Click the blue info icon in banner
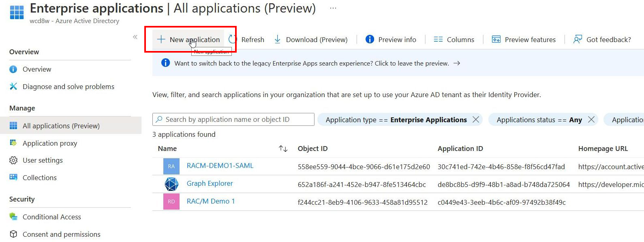 (165, 63)
